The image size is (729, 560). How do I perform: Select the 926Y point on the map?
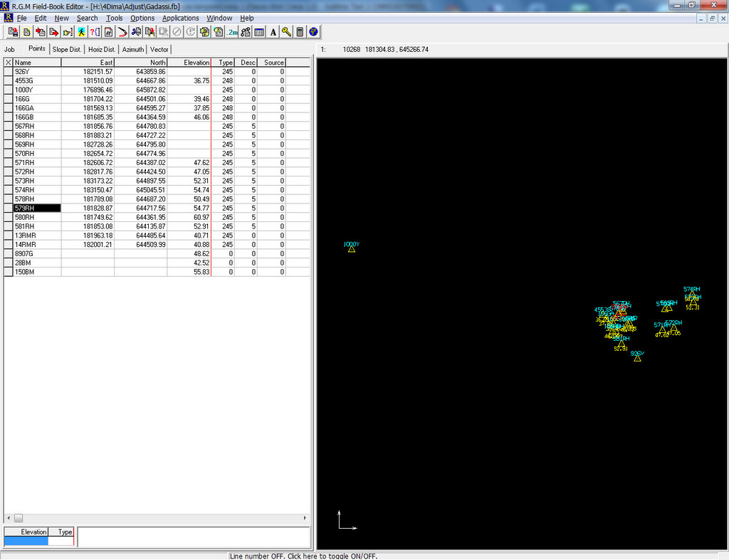click(637, 357)
